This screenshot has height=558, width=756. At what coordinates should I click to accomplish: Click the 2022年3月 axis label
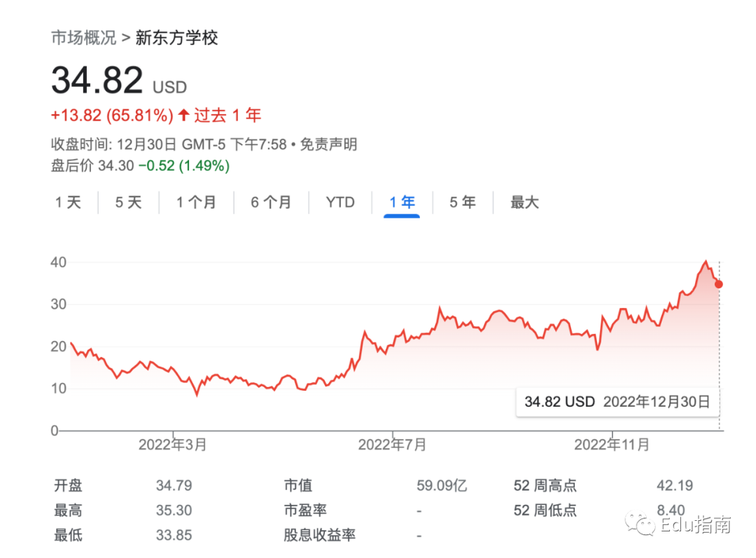(x=173, y=445)
